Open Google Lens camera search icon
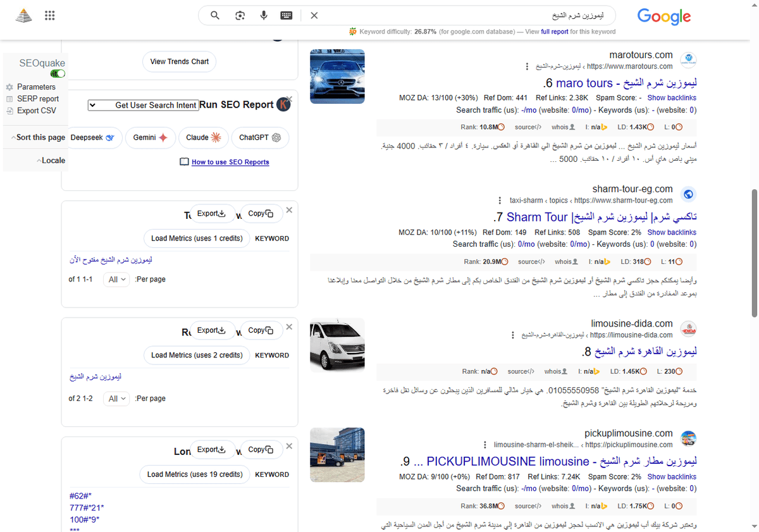Screen dimensions: 759x532 click(240, 15)
